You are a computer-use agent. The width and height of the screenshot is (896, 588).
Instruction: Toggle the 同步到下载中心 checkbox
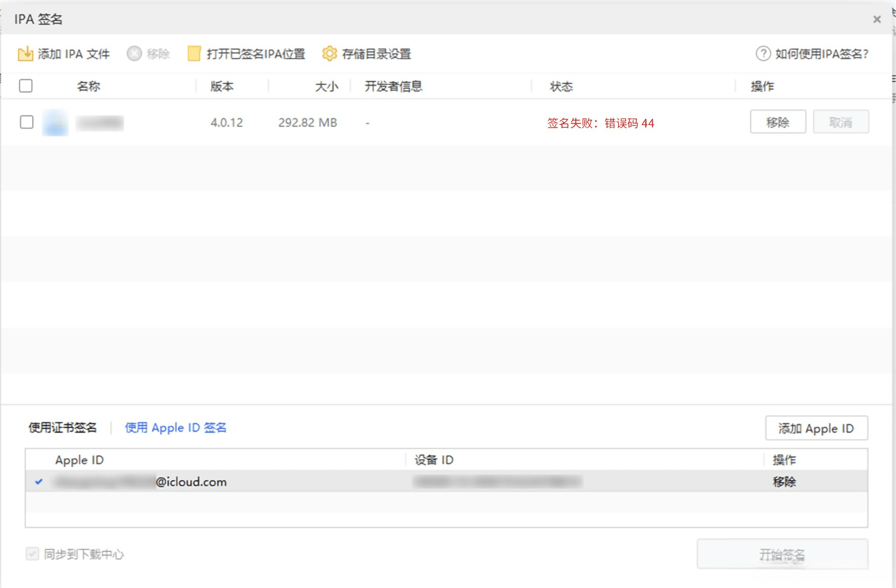(31, 554)
